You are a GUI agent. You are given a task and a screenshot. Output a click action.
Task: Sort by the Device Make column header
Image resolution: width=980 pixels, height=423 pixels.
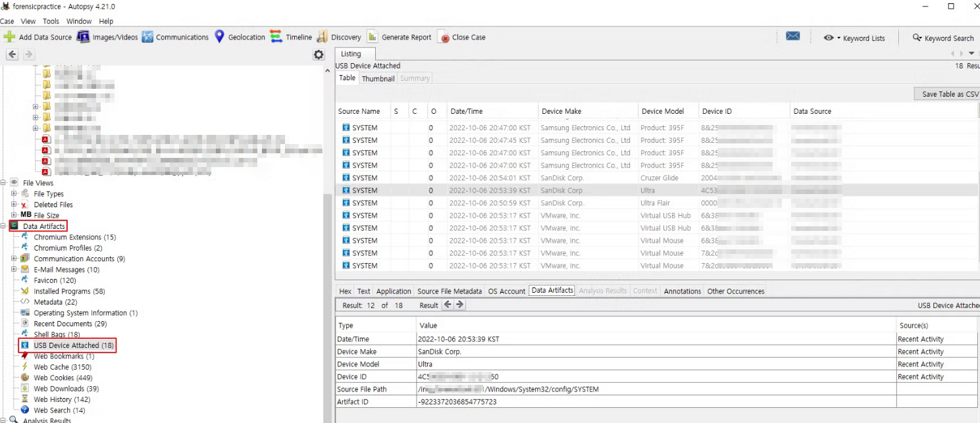pyautogui.click(x=588, y=111)
